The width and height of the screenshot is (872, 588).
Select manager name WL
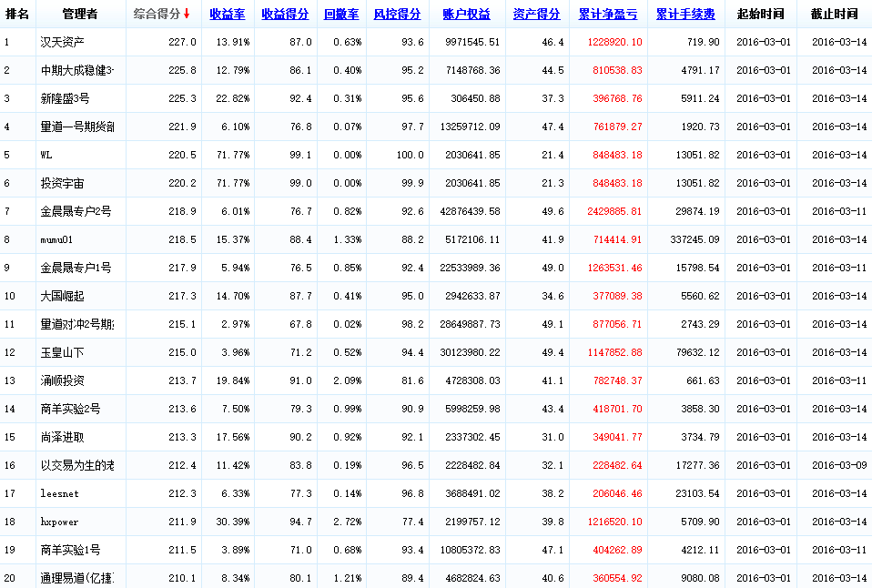coord(46,156)
